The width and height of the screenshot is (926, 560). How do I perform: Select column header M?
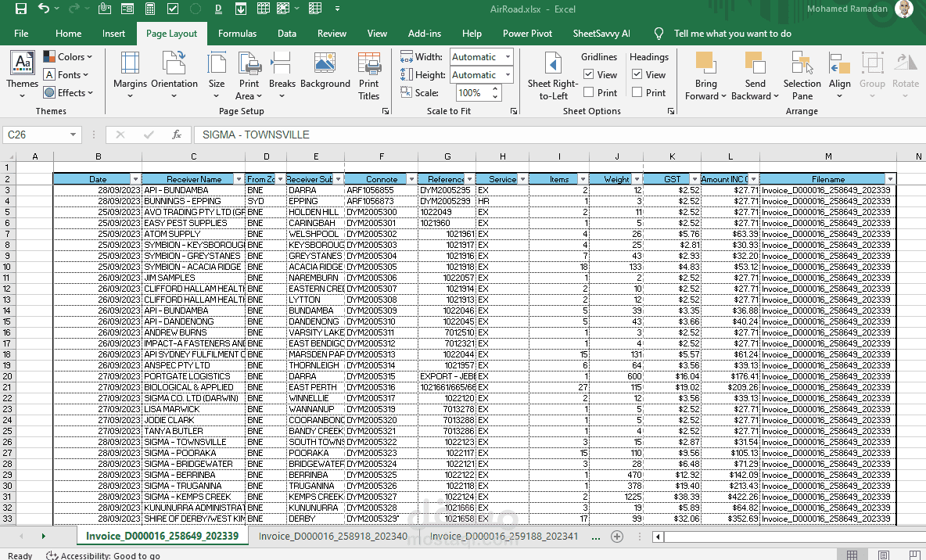click(x=828, y=156)
